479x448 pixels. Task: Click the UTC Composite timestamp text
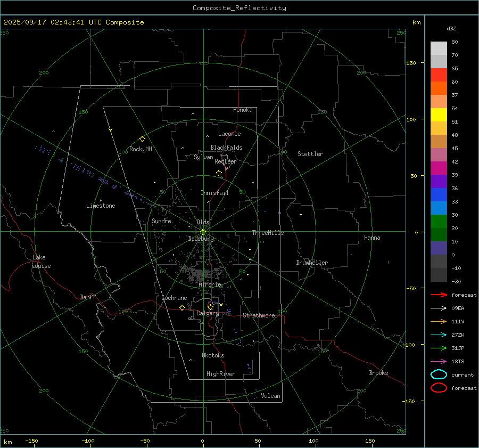tap(74, 22)
